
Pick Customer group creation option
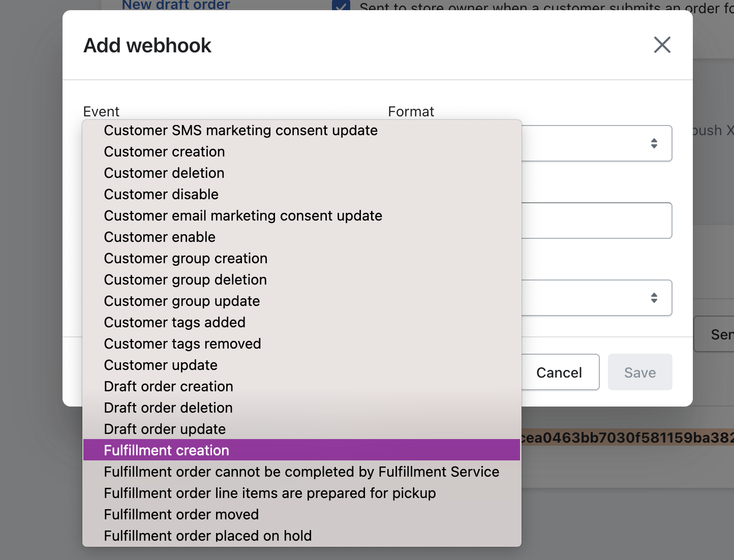pos(186,259)
